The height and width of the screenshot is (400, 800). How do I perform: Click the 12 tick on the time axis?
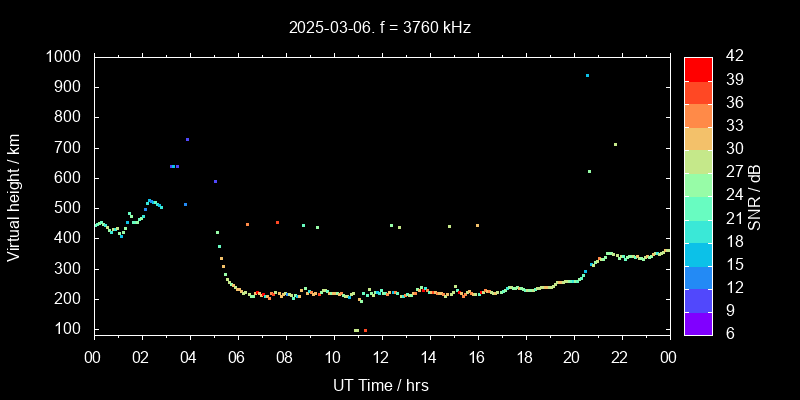381,357
